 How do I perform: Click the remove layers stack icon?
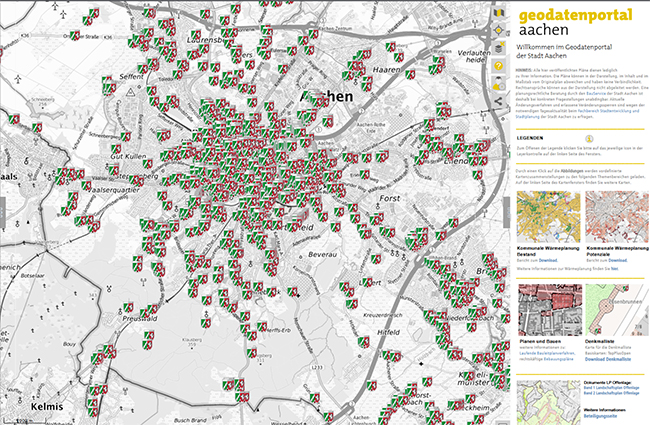pos(499,48)
